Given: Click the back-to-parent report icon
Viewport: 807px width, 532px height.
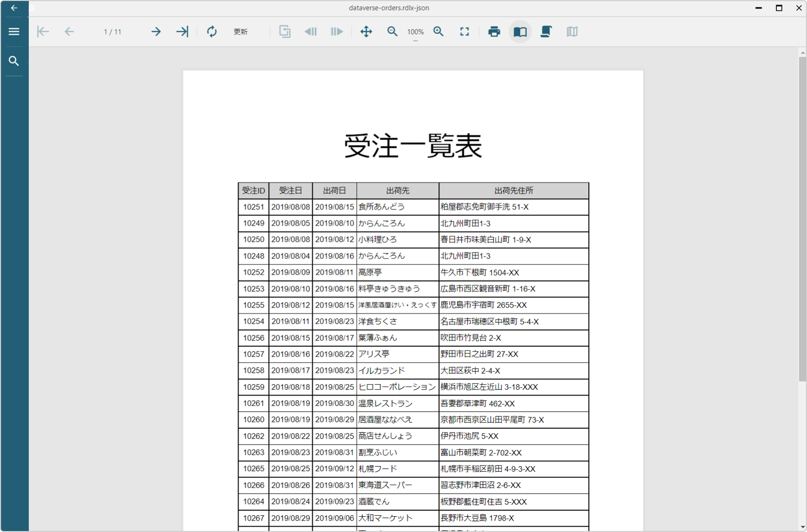Looking at the screenshot, I should pyautogui.click(x=285, y=32).
